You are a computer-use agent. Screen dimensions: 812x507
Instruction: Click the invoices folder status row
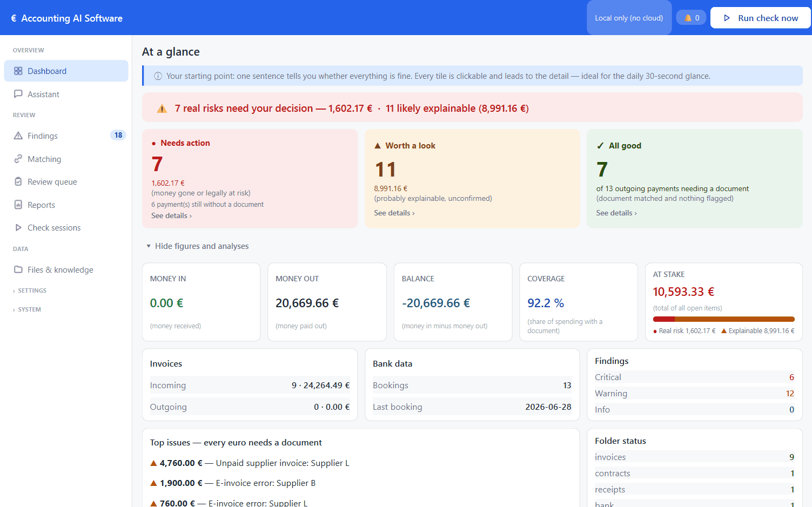pyautogui.click(x=694, y=457)
